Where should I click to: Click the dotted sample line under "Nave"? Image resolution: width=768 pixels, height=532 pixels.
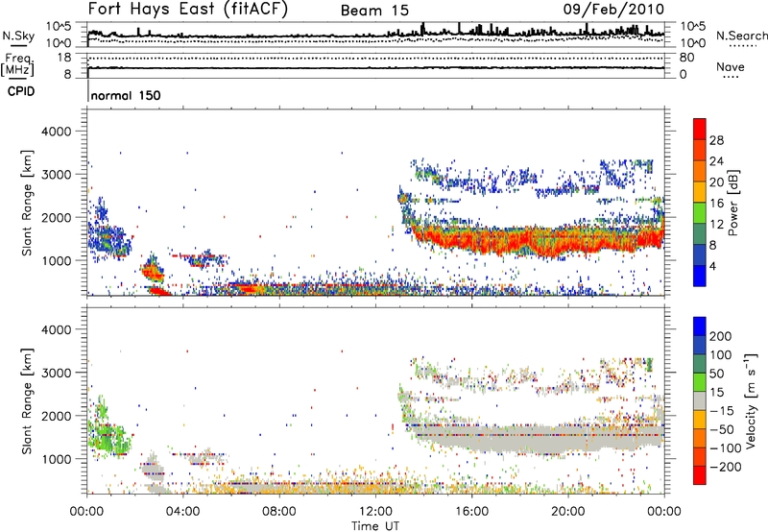point(731,78)
